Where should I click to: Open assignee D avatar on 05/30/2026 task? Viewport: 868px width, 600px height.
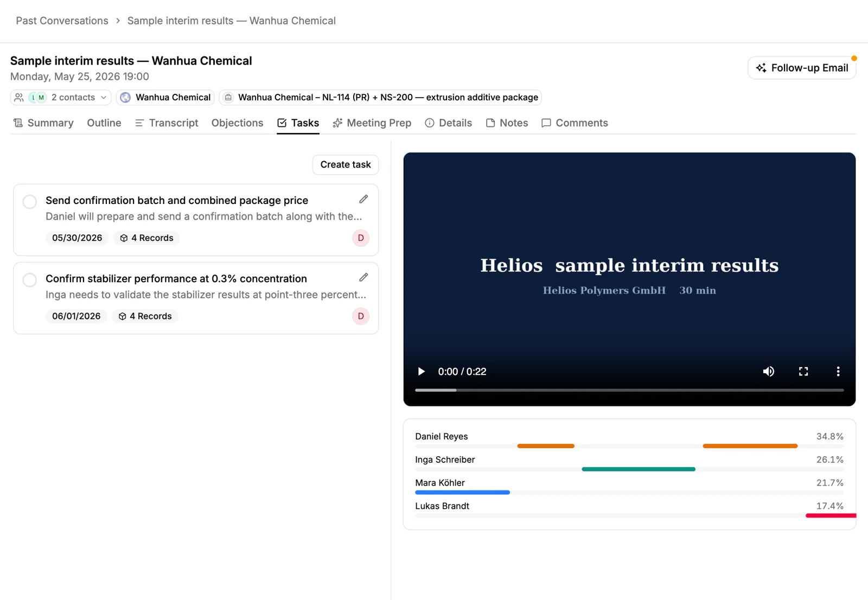point(361,238)
